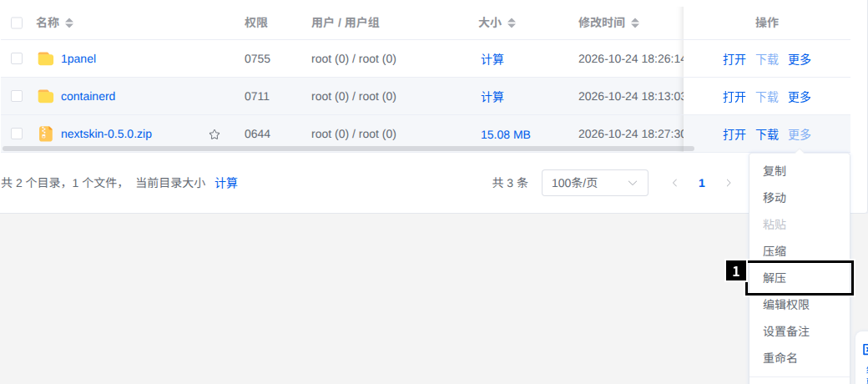Screen dimensions: 868x384
Task: Choose 设置备注 from the context menu
Action: pos(799,331)
